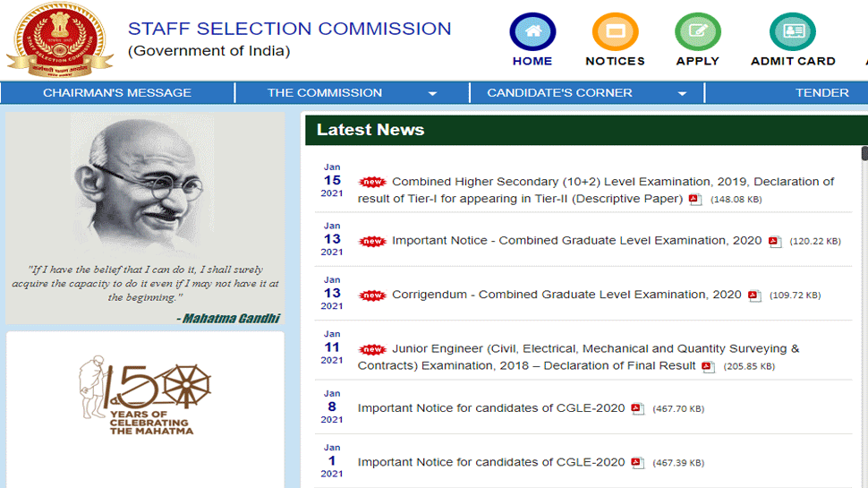Click the Jan 15 2021 date

332,180
